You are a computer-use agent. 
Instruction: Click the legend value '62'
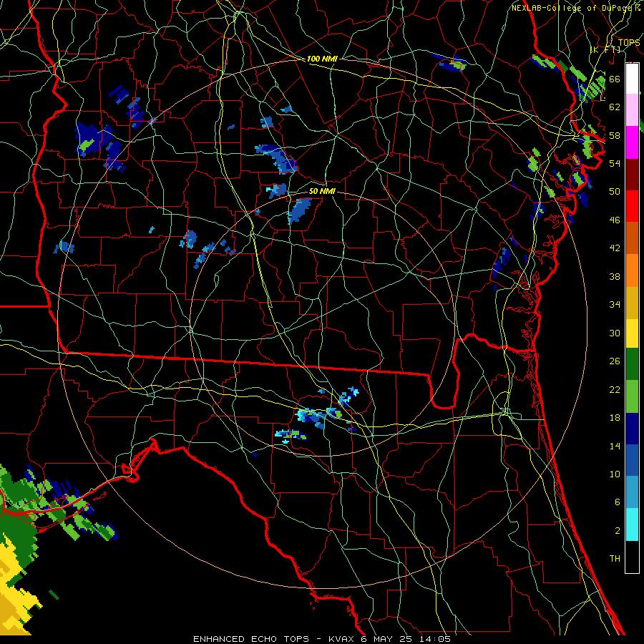tap(615, 107)
